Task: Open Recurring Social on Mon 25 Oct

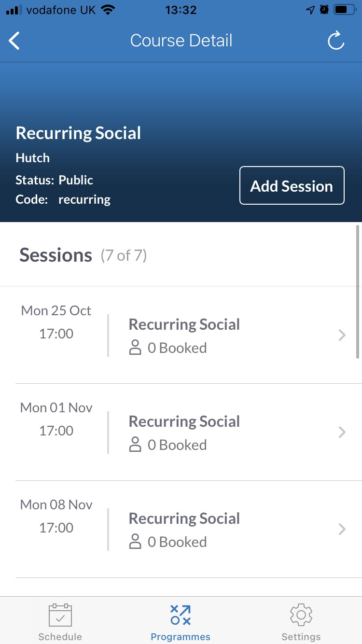Action: coord(184,325)
